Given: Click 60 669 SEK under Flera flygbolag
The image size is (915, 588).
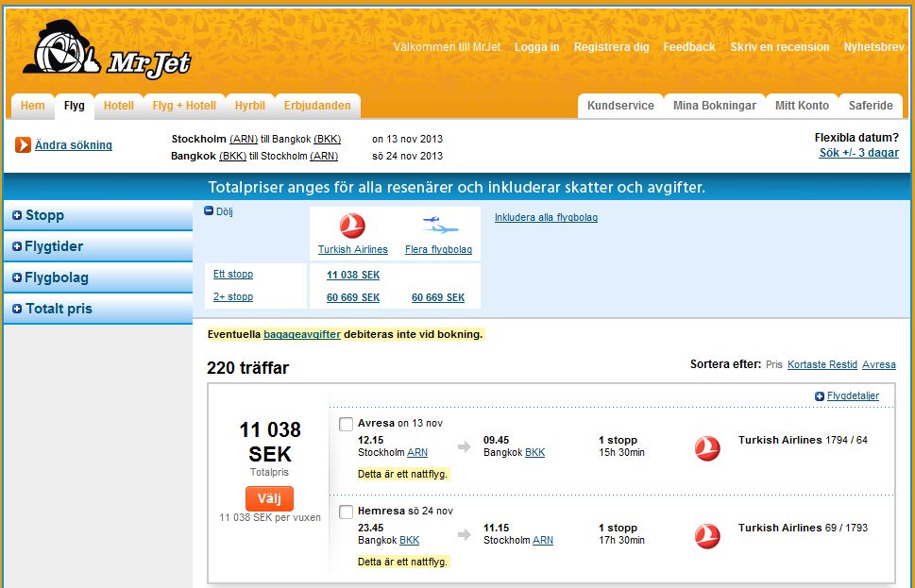Looking at the screenshot, I should [x=438, y=298].
